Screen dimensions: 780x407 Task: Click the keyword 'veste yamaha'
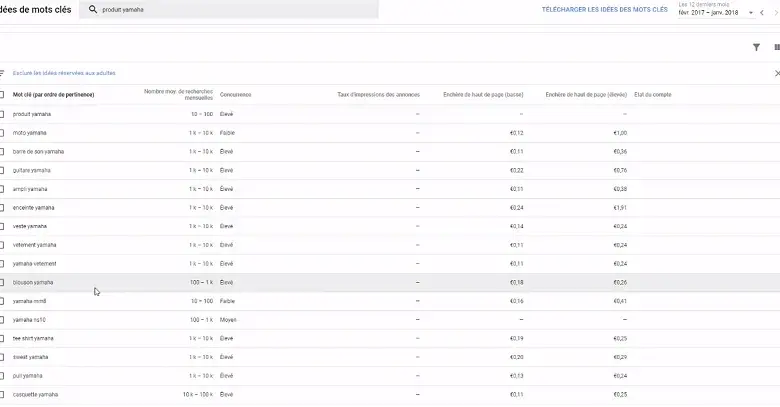coord(29,226)
